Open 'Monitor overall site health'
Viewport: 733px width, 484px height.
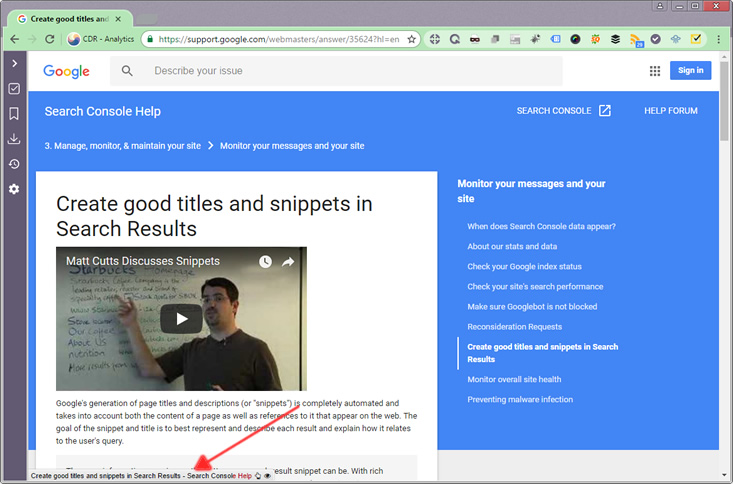point(514,380)
